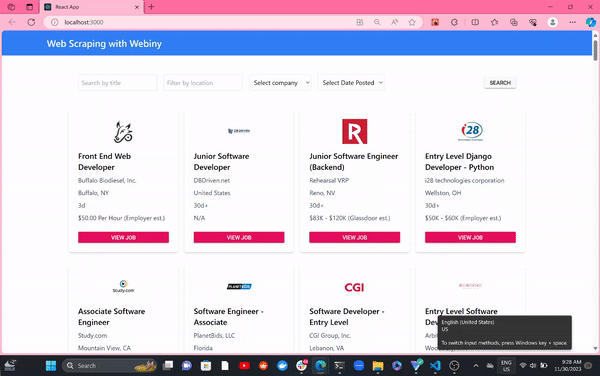Add page to favorites star
Image resolution: width=600 pixels, height=376 pixels.
pyautogui.click(x=412, y=22)
